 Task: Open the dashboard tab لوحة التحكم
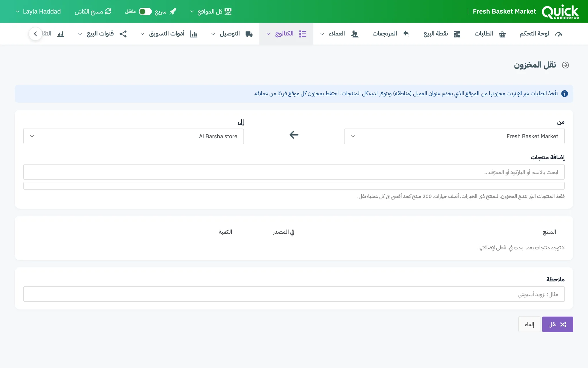tap(541, 34)
